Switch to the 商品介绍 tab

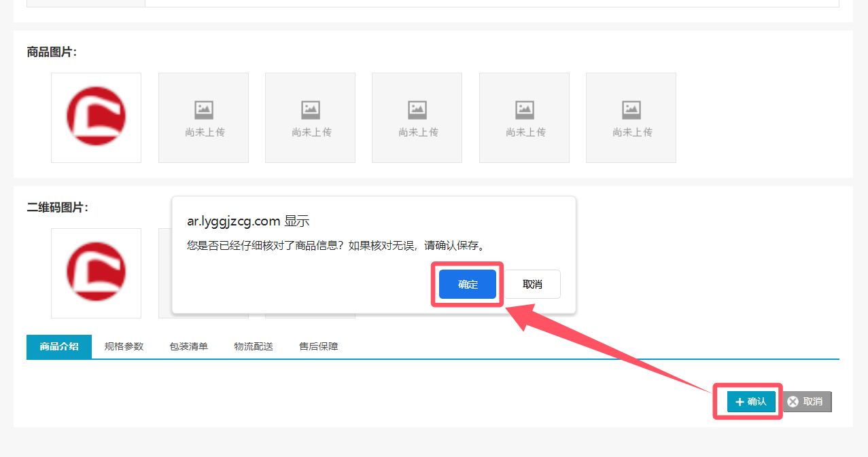tap(59, 346)
